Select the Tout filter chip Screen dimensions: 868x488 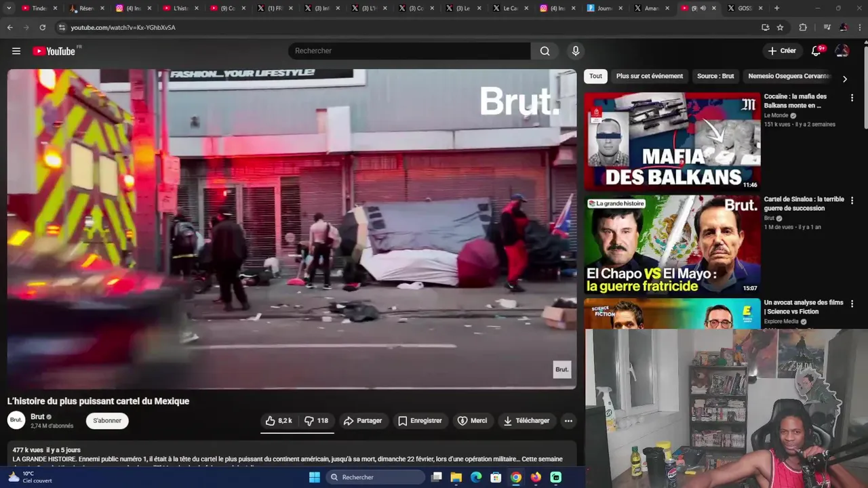point(595,76)
